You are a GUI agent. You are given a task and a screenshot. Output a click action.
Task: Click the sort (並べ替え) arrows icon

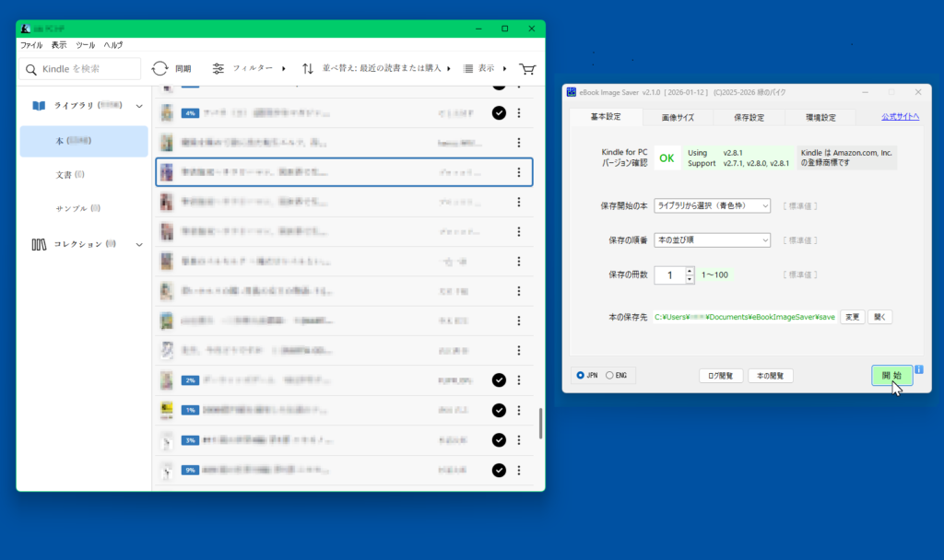click(308, 69)
